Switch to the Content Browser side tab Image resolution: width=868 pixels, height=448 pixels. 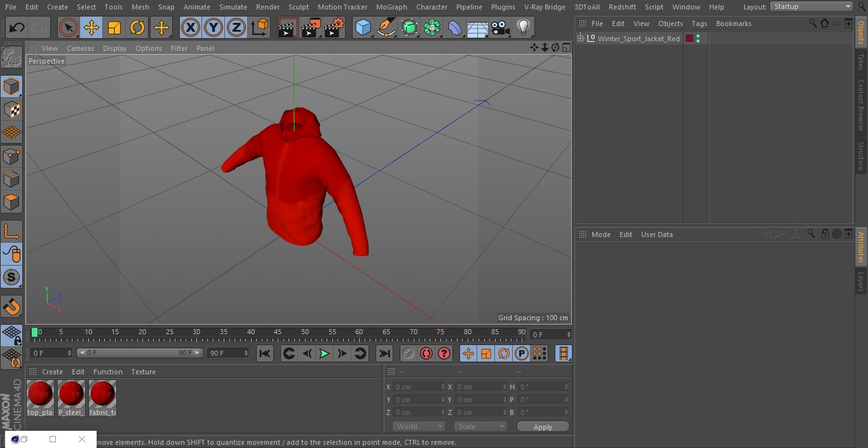click(x=861, y=105)
